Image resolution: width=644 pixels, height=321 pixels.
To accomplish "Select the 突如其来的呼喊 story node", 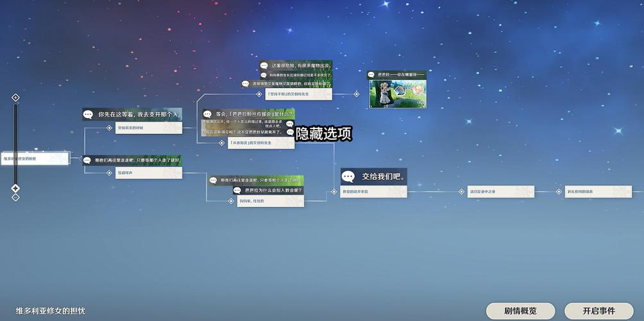I will [x=148, y=128].
